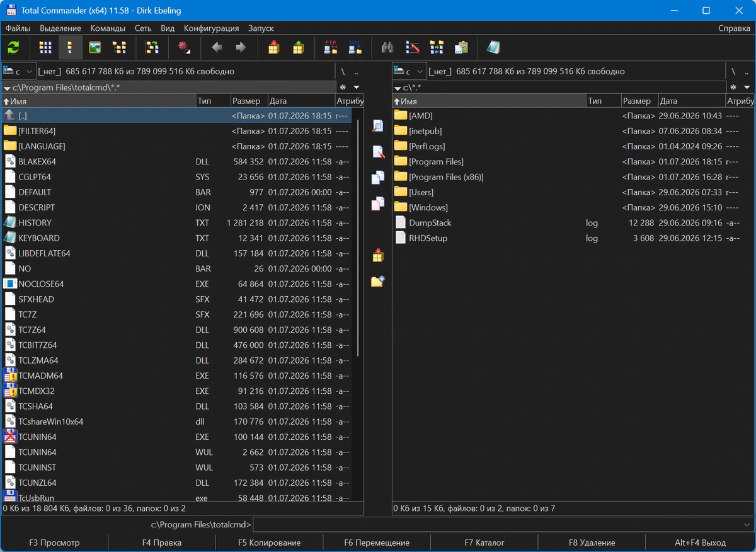The image size is (756, 552).
Task: Click the folder tree icon with green arrows
Action: coord(152,47)
